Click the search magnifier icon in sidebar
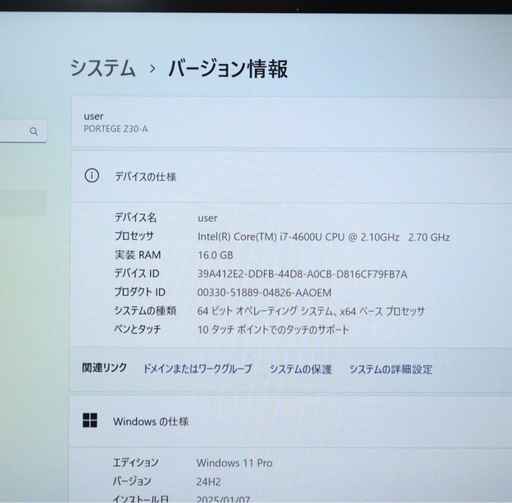512x503 pixels. coord(34,131)
